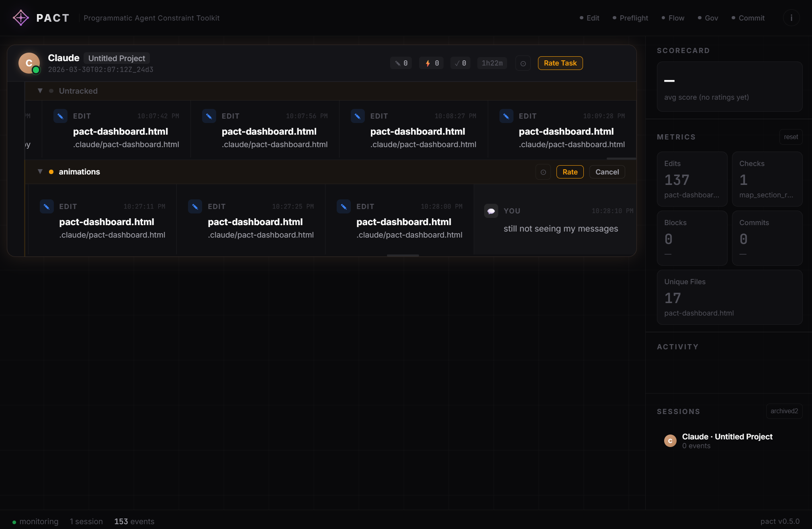
Task: Reset the metrics panel
Action: 791,137
